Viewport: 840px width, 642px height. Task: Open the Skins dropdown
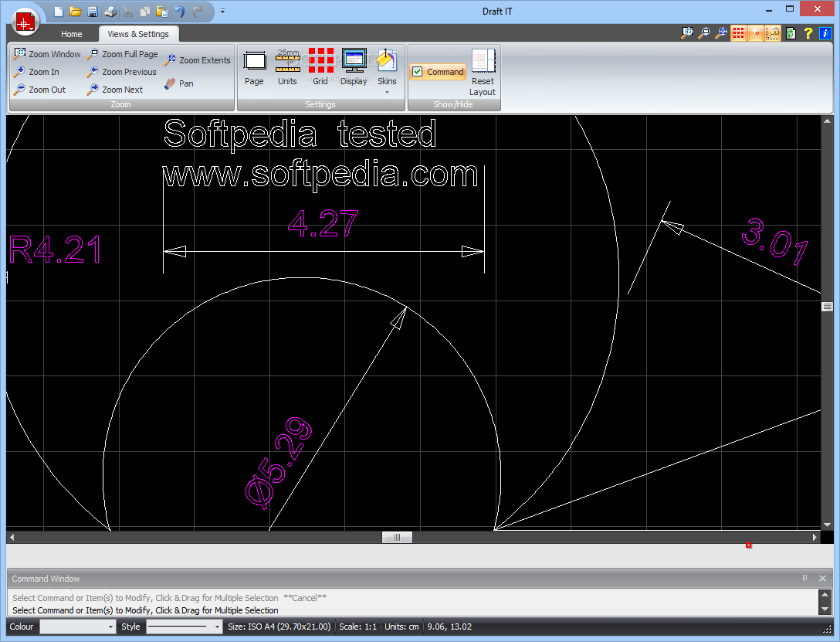[x=387, y=70]
